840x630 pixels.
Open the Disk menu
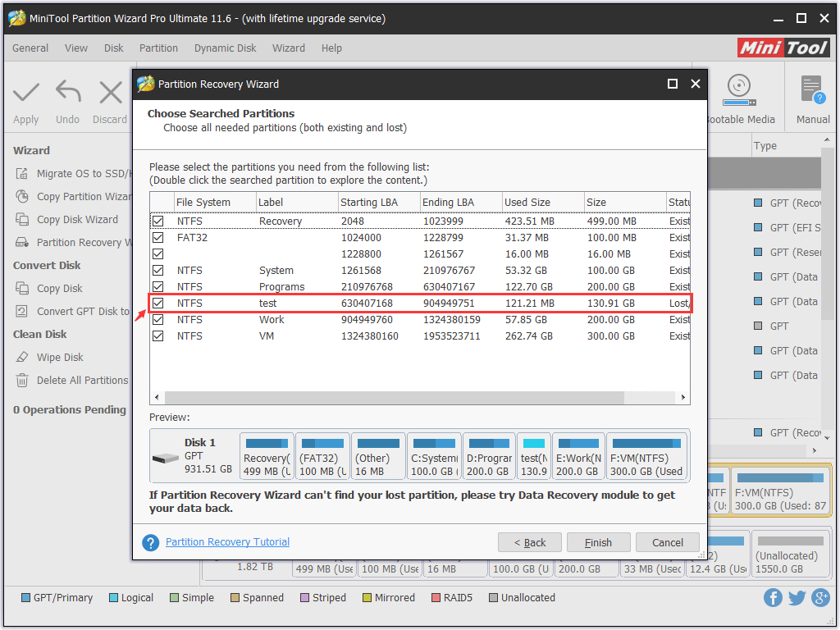tap(113, 48)
